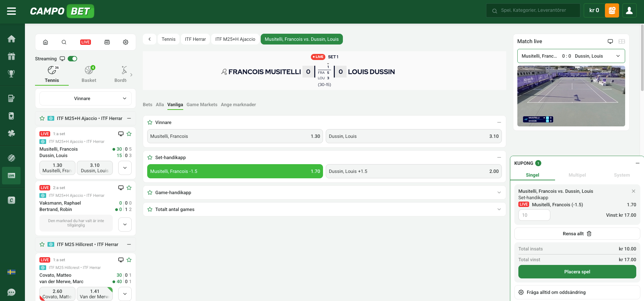
Task: Star the ITF M25 Hillcrest league
Action: pyautogui.click(x=42, y=244)
